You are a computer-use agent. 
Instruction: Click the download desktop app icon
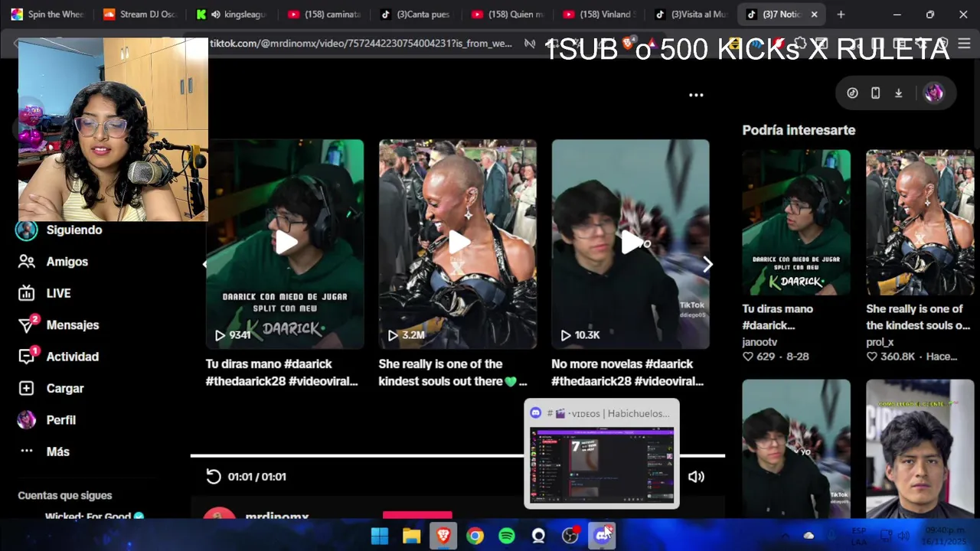pos(898,93)
